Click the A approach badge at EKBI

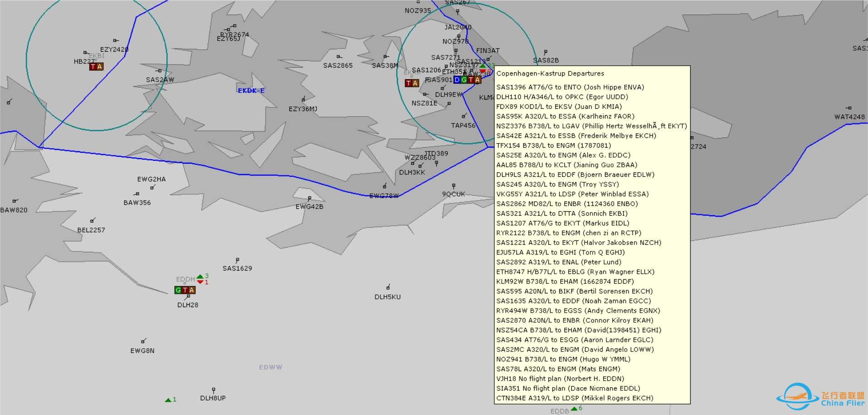click(x=100, y=67)
